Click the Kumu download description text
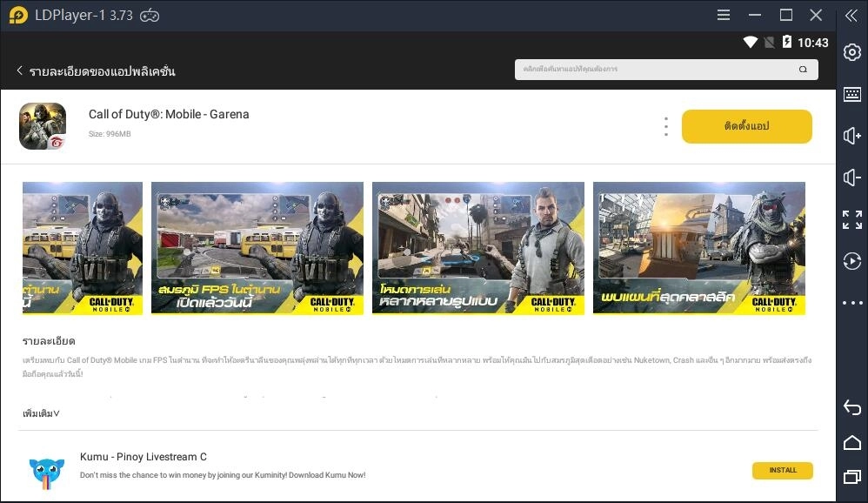 223,475
